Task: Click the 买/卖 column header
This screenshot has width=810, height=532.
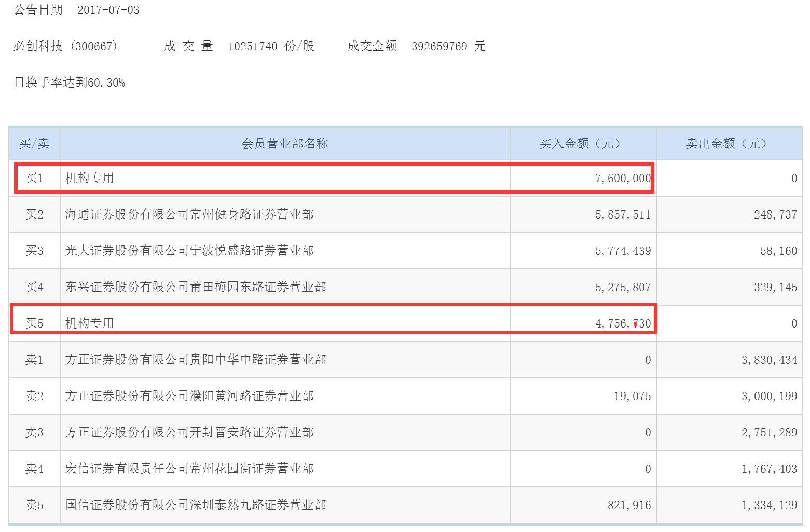Action: coord(34,144)
